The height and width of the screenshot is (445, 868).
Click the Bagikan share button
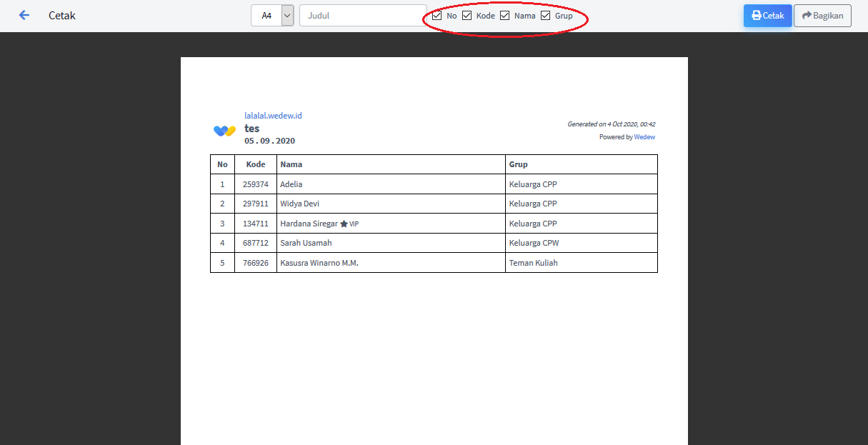[822, 16]
